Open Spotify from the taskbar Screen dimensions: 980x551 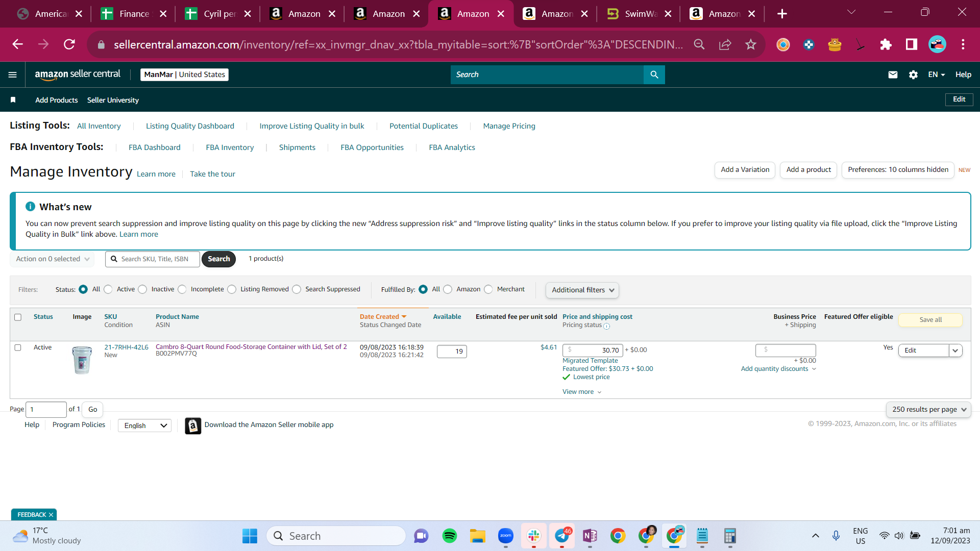tap(449, 536)
